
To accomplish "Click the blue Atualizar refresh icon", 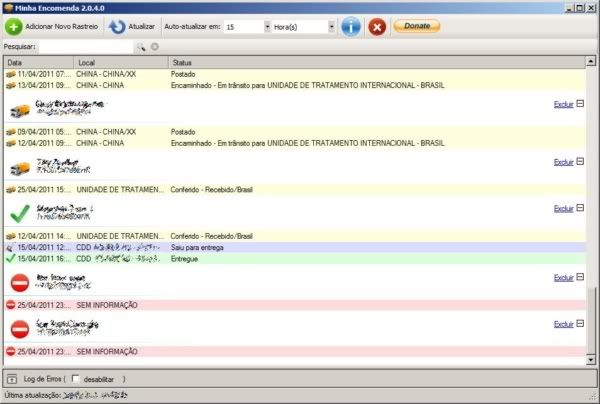I will [x=117, y=27].
